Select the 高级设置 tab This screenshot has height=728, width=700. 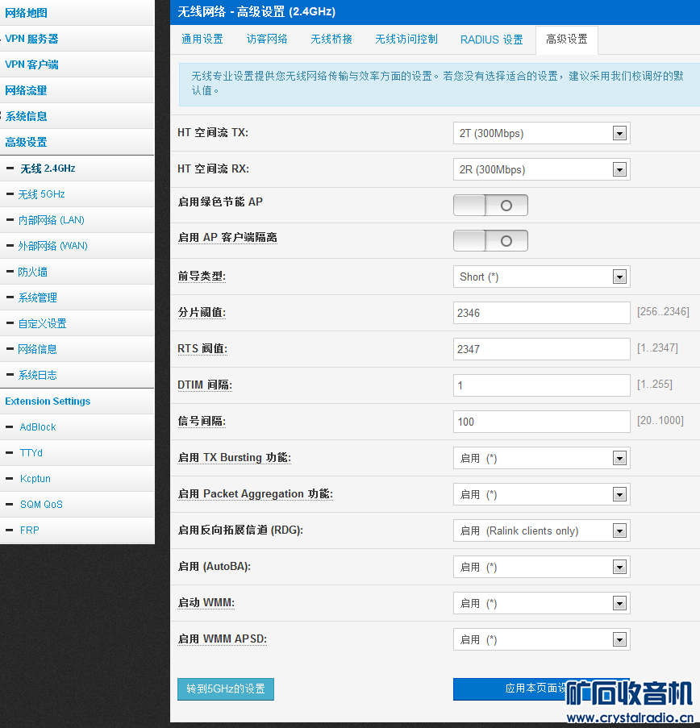pos(567,40)
